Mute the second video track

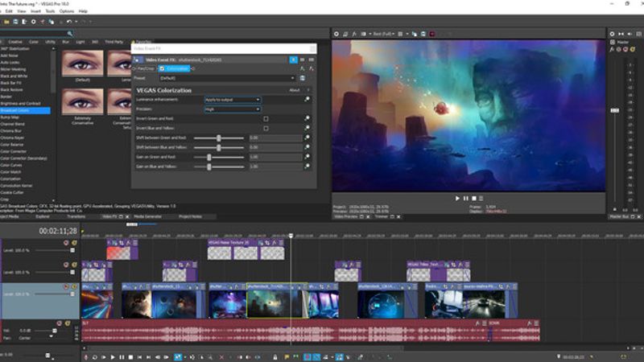click(x=66, y=265)
